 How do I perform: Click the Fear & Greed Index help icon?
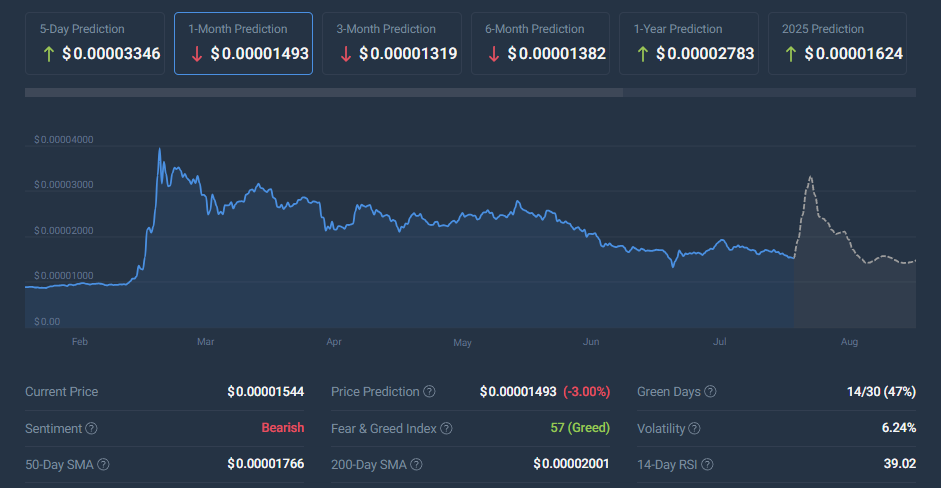446,428
